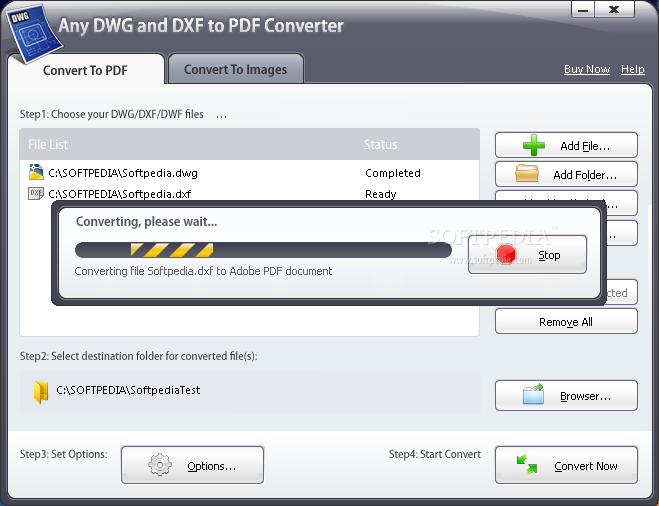Click the Status column header
This screenshot has height=506, width=659.
point(380,145)
